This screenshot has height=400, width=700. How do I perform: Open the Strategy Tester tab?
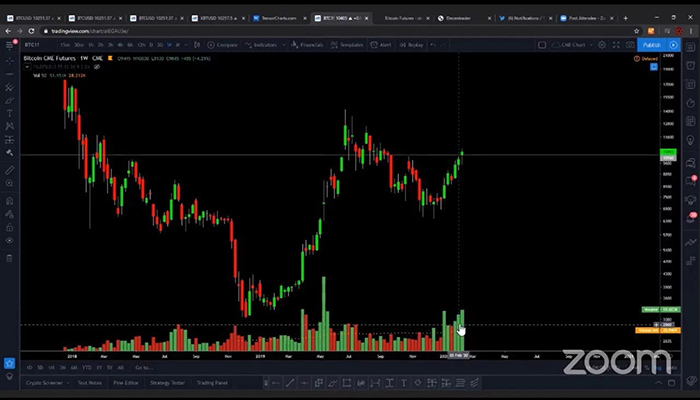tap(167, 383)
